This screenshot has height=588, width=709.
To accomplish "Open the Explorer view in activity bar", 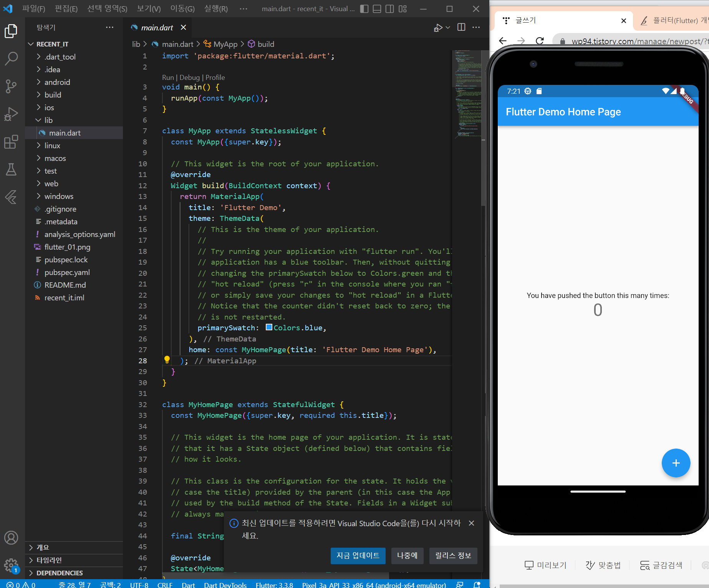I will [11, 31].
